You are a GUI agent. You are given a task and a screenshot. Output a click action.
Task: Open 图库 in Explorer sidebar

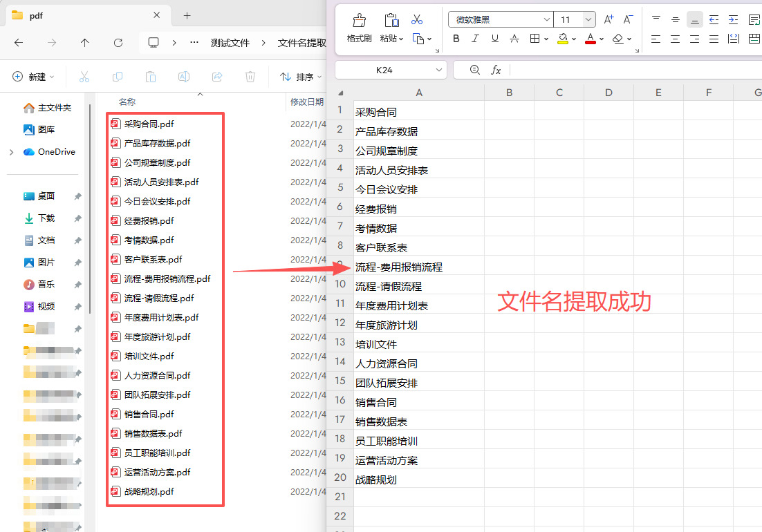coord(39,130)
